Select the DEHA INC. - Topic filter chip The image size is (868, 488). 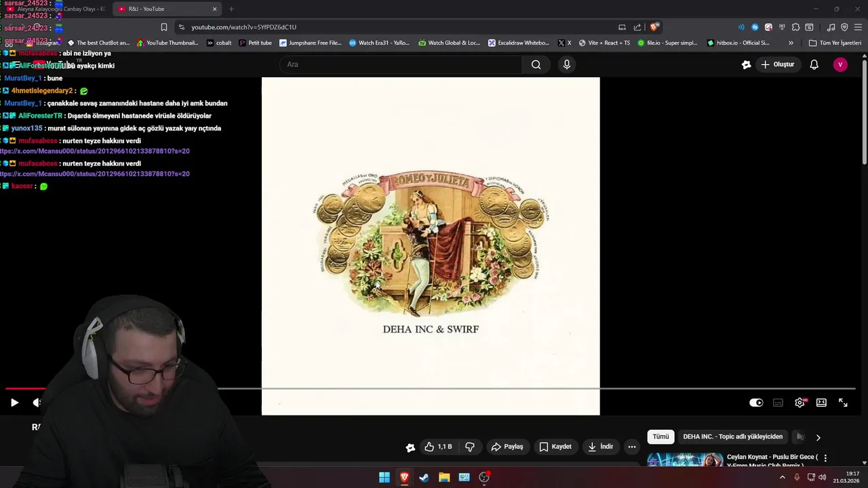click(x=732, y=437)
